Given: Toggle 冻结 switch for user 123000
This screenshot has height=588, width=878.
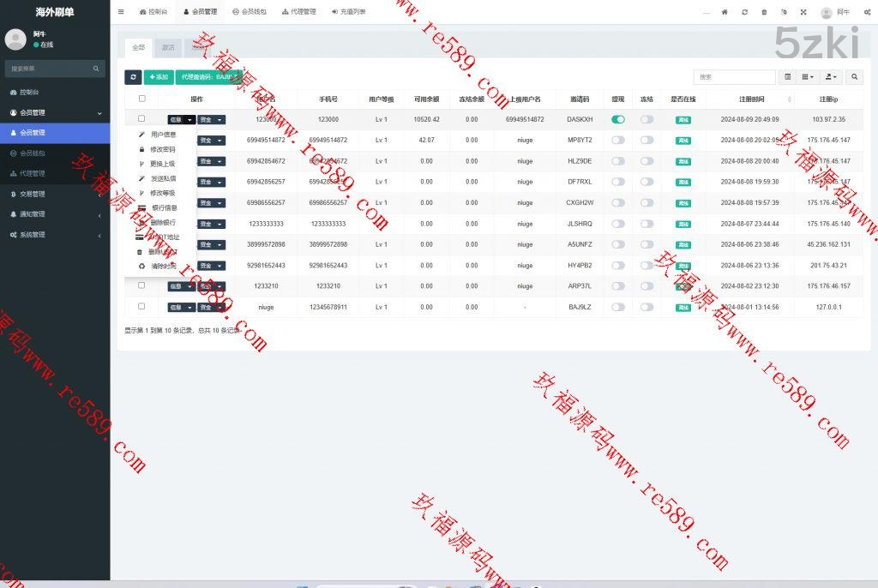Looking at the screenshot, I should (646, 119).
